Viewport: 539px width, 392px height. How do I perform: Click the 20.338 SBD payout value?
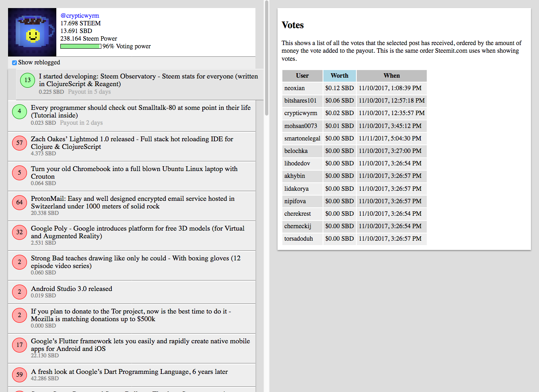[45, 213]
